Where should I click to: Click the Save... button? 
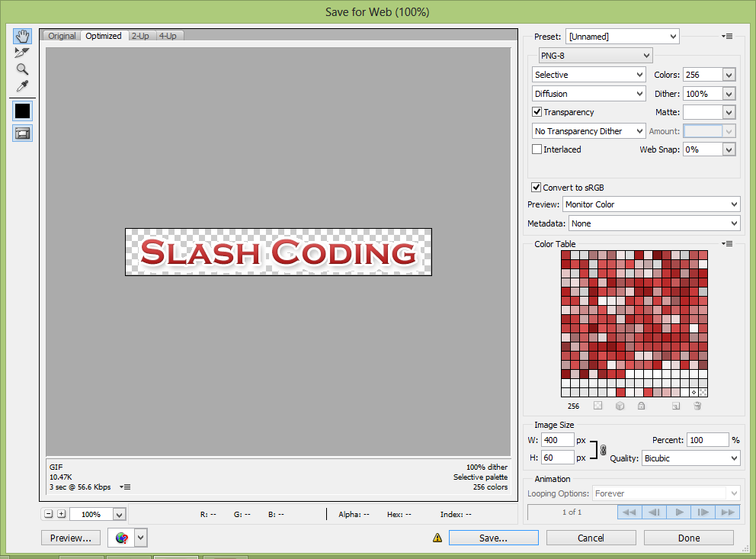pos(493,538)
